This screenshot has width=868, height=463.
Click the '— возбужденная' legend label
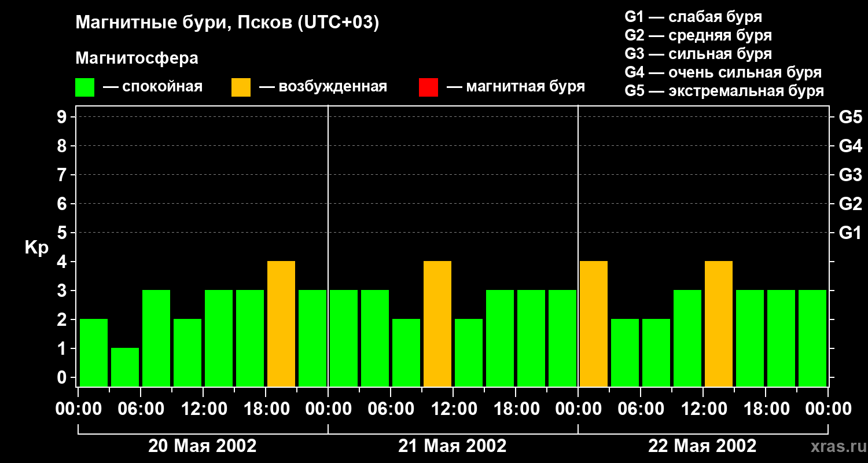323,87
